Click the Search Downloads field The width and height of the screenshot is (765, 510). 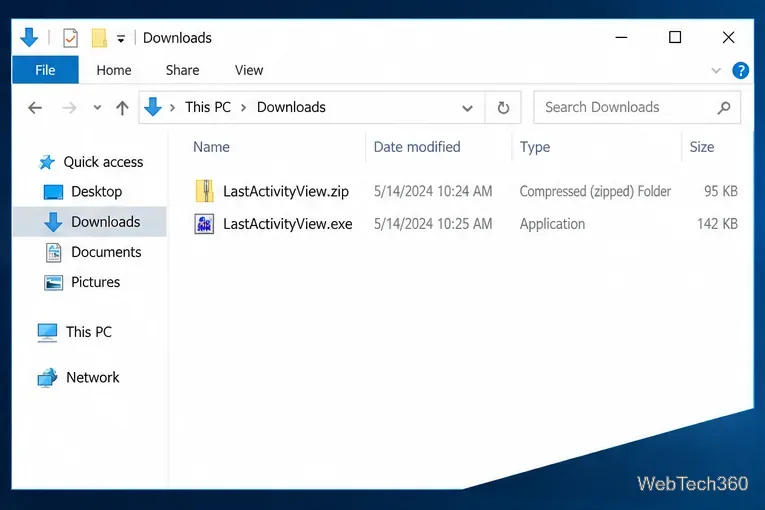tap(637, 107)
